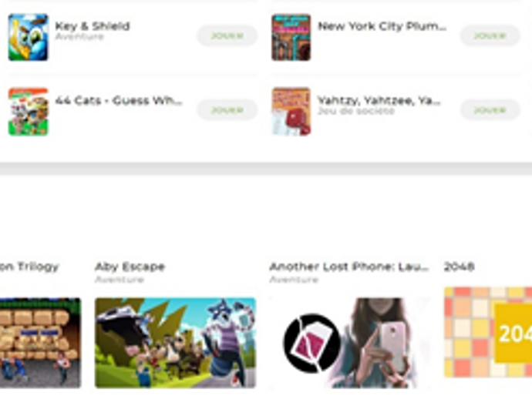Open the Aby Escape game thumbnail

tap(175, 343)
